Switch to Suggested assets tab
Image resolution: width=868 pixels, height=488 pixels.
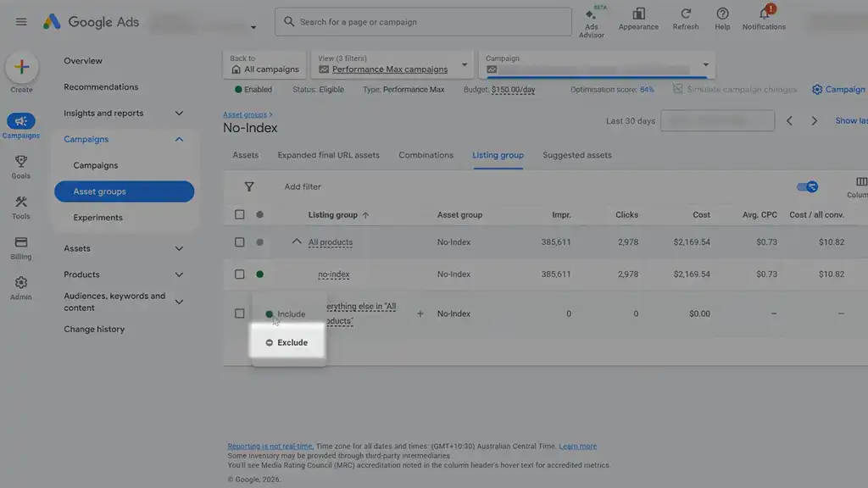(x=576, y=156)
